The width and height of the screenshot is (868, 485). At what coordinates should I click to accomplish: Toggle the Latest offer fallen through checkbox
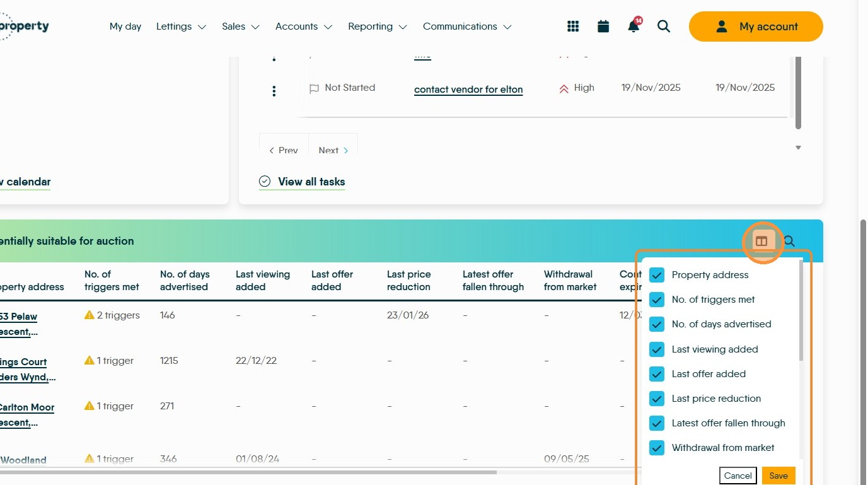pos(657,423)
